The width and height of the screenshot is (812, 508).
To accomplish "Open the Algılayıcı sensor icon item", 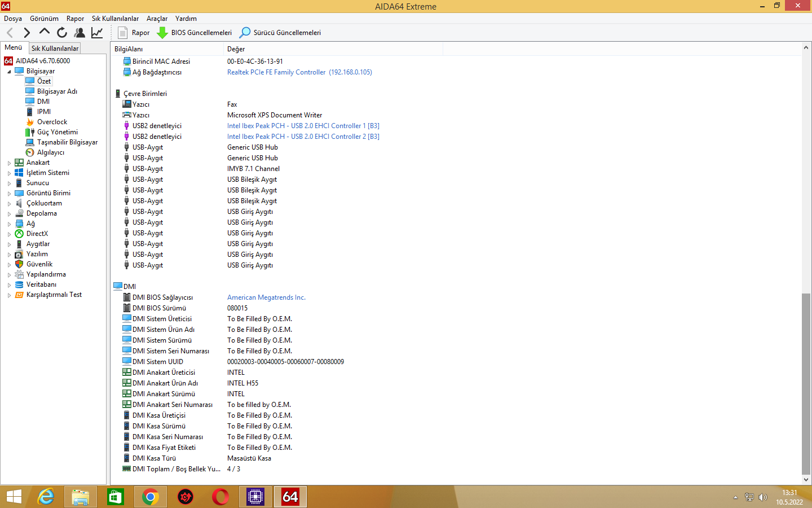I will (30, 152).
